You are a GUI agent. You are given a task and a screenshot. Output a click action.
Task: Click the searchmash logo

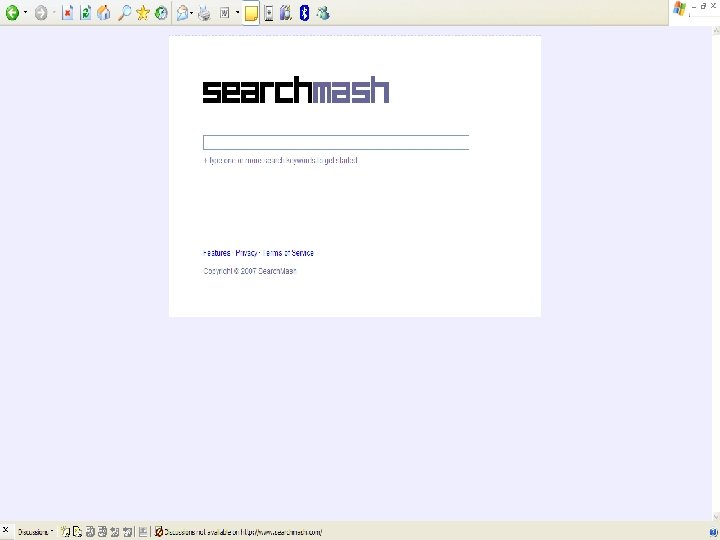tap(296, 90)
